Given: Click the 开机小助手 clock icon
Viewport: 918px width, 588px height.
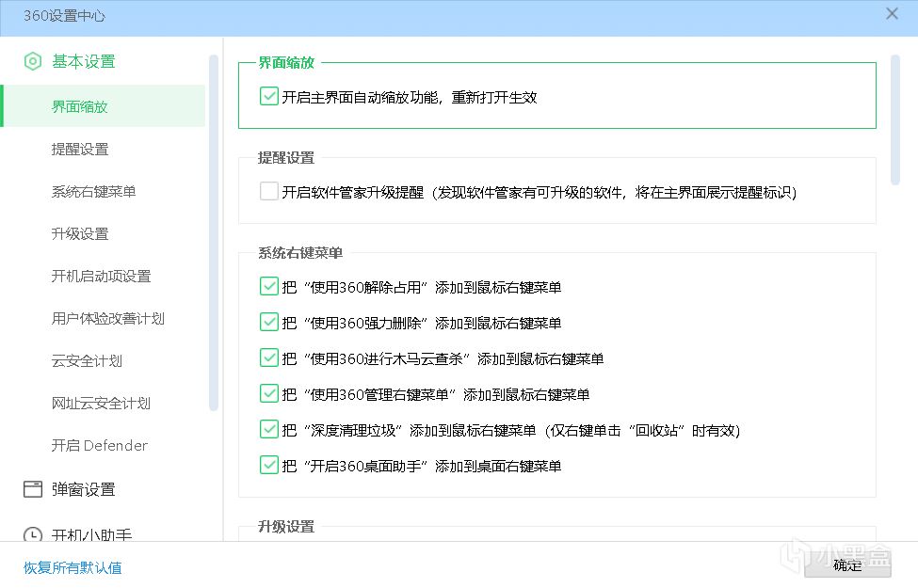Looking at the screenshot, I should [33, 534].
